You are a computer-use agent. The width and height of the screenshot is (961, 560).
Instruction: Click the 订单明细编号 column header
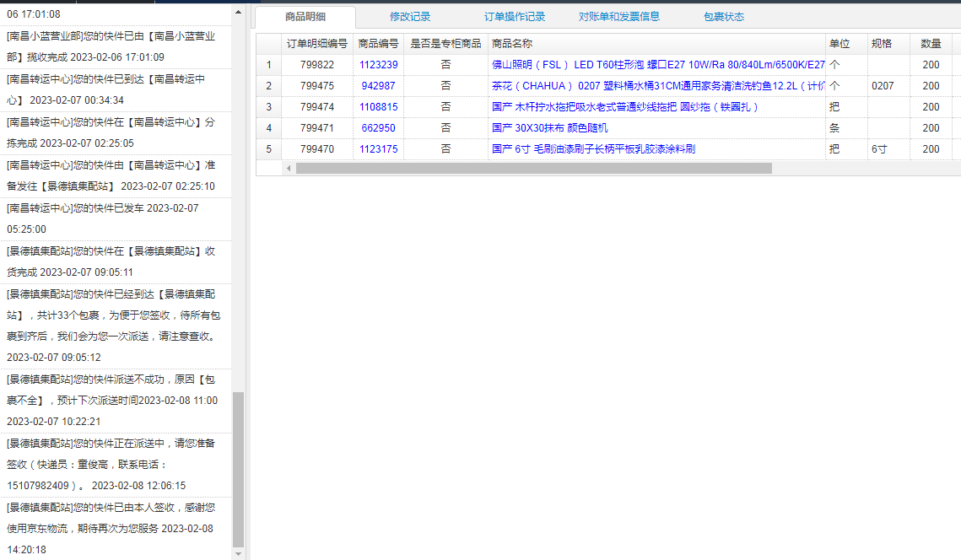tap(317, 44)
